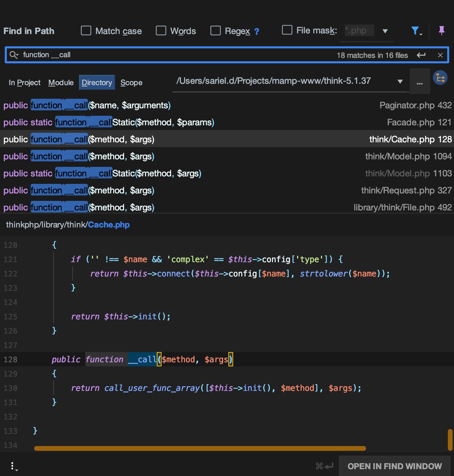Pin the Find in Path window
Image resolution: width=454 pixels, height=476 pixels.
(x=441, y=31)
